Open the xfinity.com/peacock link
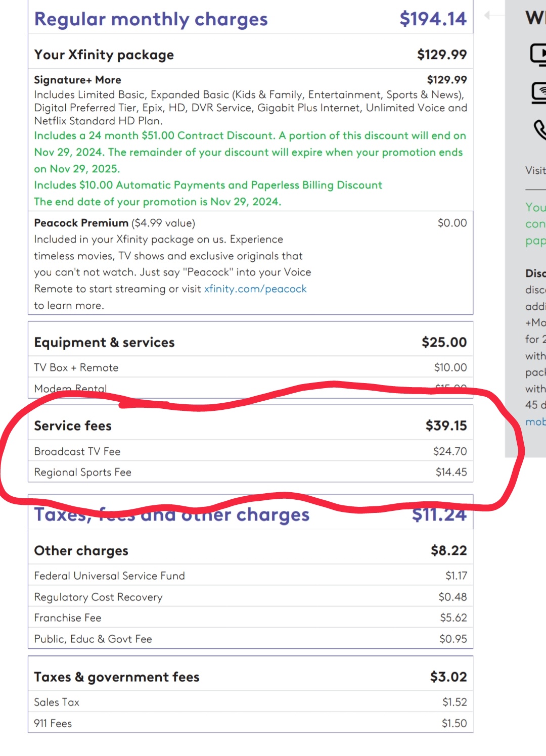546x756 pixels. pos(255,289)
